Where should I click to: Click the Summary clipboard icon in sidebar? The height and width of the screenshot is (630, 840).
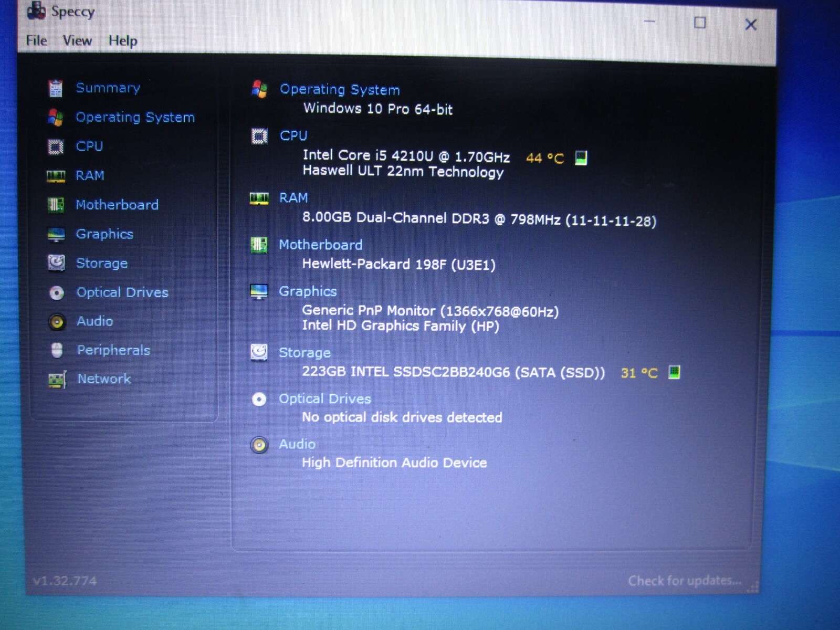coord(56,88)
